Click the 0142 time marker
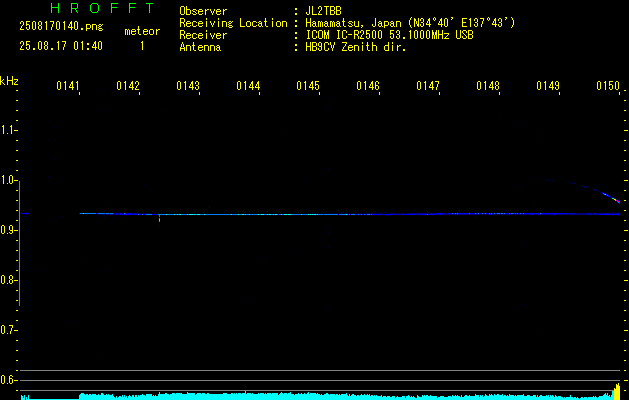 127,86
